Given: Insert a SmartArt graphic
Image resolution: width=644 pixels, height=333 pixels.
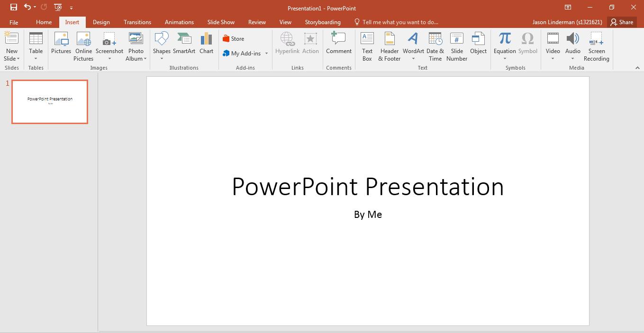Looking at the screenshot, I should (x=184, y=46).
